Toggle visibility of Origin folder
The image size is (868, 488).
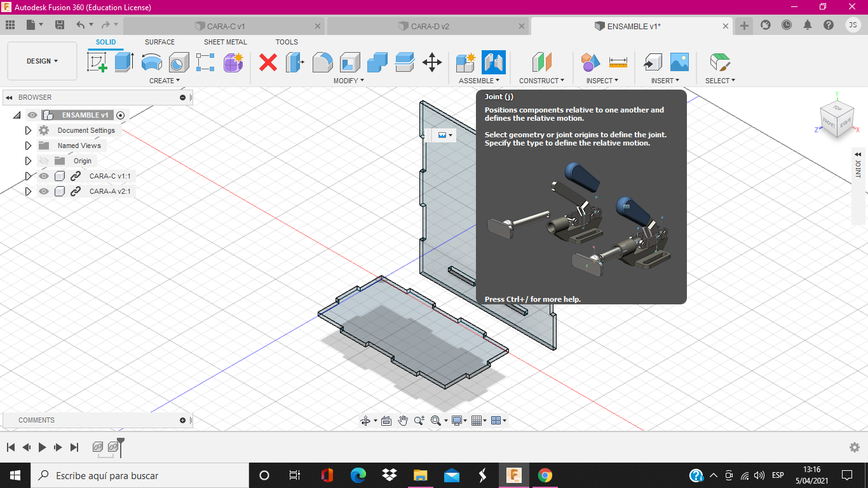pyautogui.click(x=44, y=161)
